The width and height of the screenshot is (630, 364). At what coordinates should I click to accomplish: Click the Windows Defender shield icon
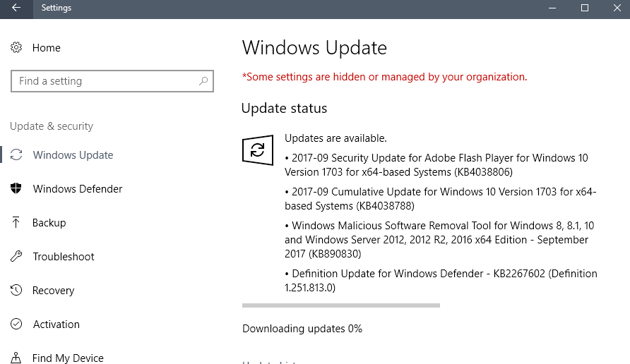click(16, 188)
